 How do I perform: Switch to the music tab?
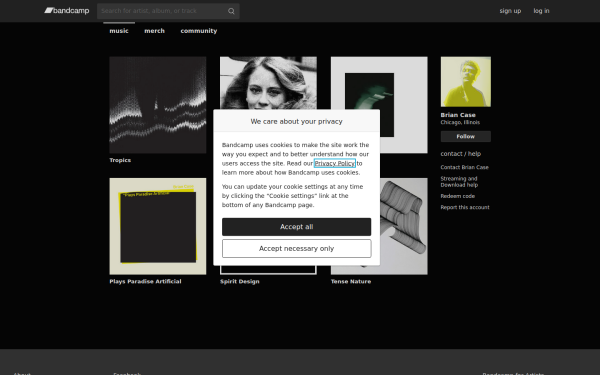119,31
